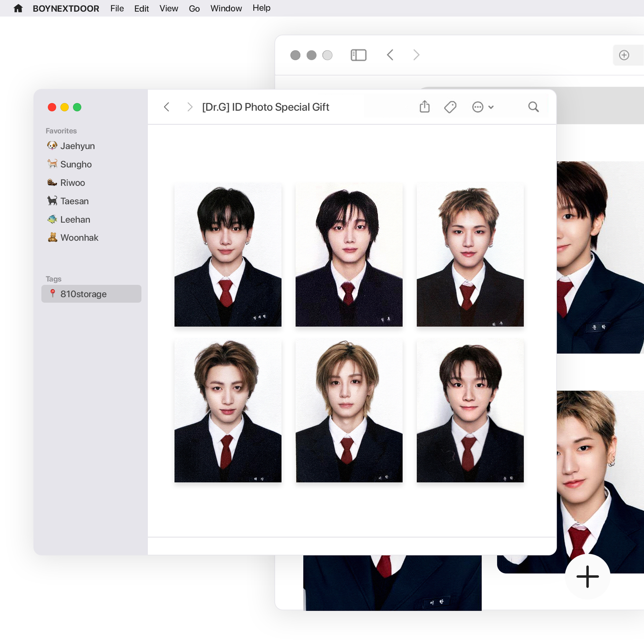Click the front window's forward arrow
Viewport: 644px width, 644px height.
pos(190,107)
